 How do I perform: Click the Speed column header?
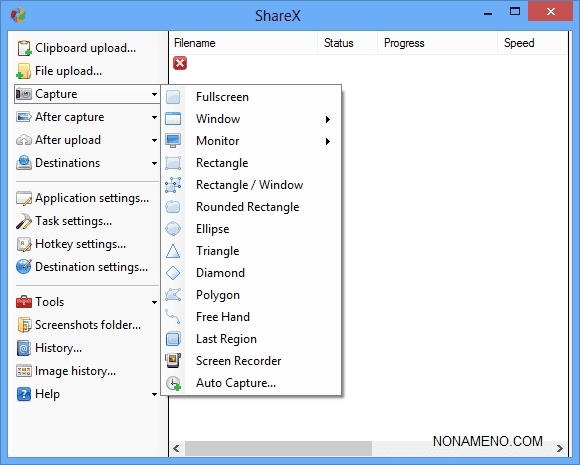tap(532, 43)
